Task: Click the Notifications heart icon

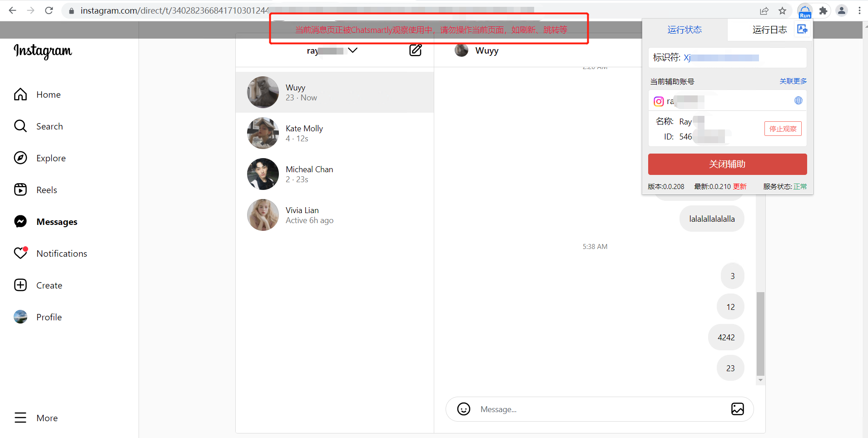Action: click(x=20, y=253)
